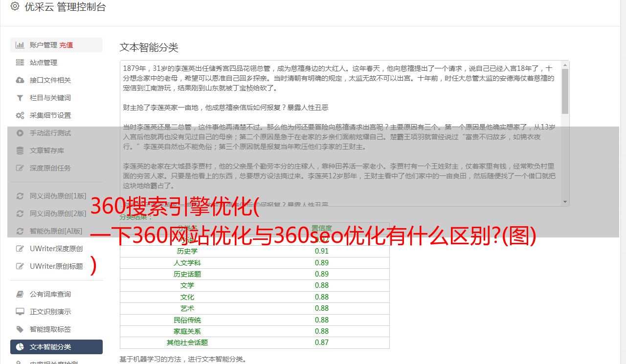Click the text area scrollbar thumb
The width and height of the screenshot is (626, 364).
click(565, 91)
